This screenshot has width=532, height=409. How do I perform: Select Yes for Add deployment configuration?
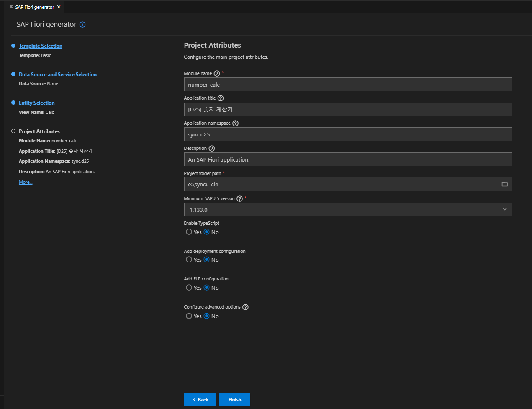(189, 260)
